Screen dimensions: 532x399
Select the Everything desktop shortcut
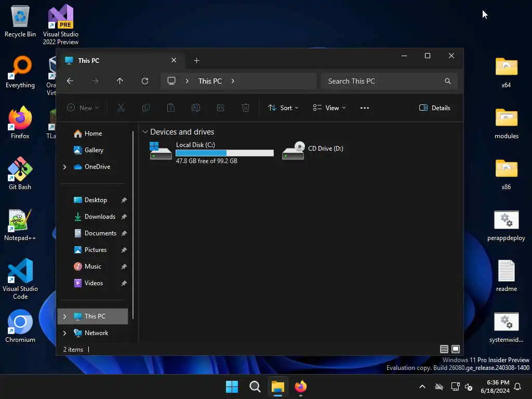click(20, 72)
